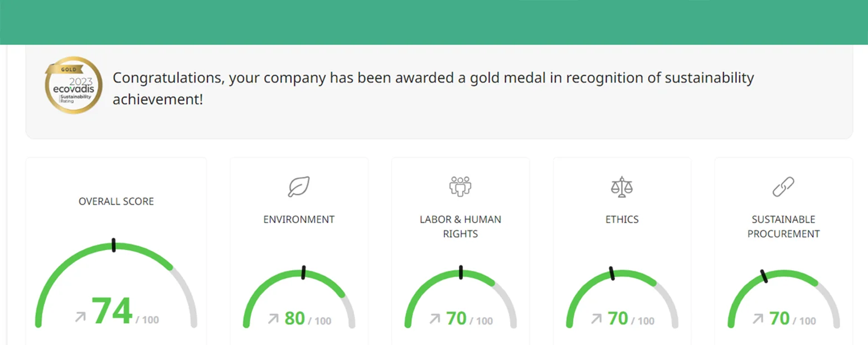Click the trend arrow beside overall score 74

[x=80, y=317]
